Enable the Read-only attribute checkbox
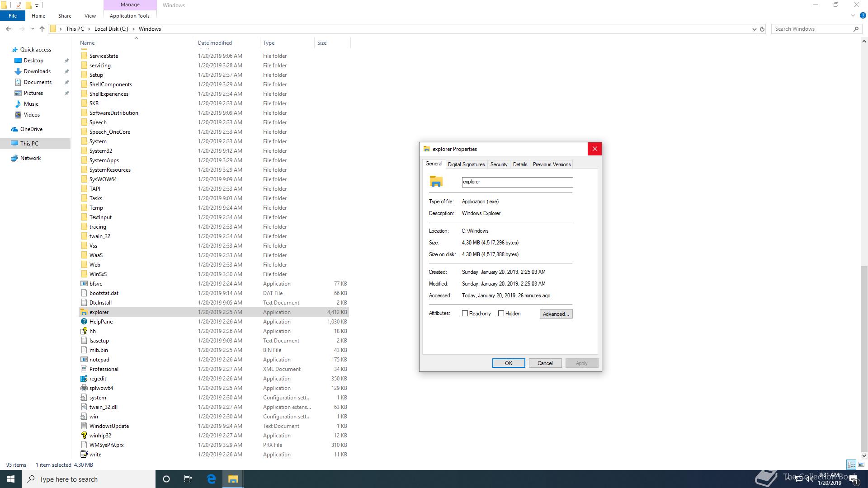 point(465,314)
